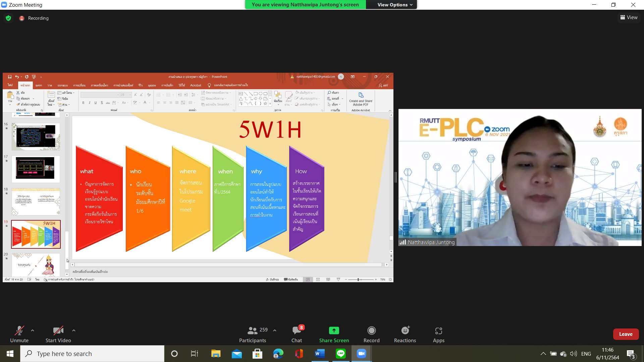Screen dimensions: 644x362
Task: Click the Undo icon in PowerPoint
Action: pyautogui.click(x=17, y=77)
